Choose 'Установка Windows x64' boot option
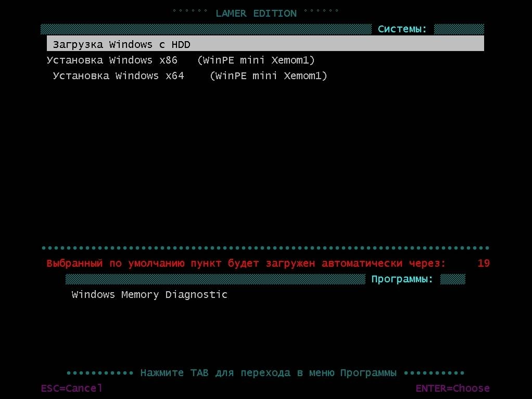532x399 pixels. (190, 76)
